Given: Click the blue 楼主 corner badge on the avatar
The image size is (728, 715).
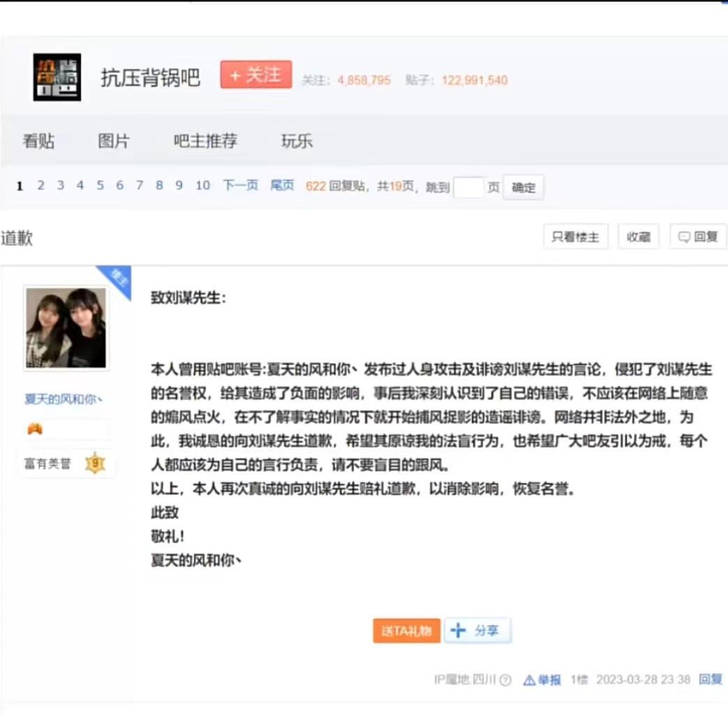Looking at the screenshot, I should click(x=117, y=278).
